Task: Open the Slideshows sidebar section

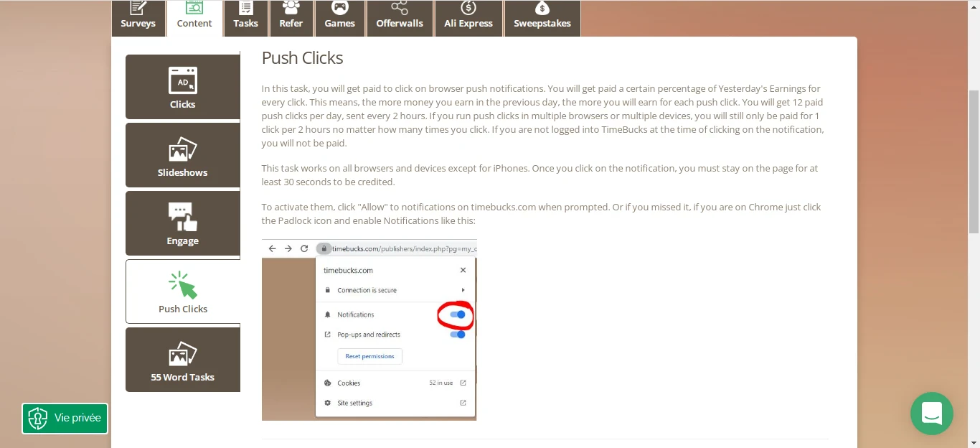Action: click(x=183, y=155)
